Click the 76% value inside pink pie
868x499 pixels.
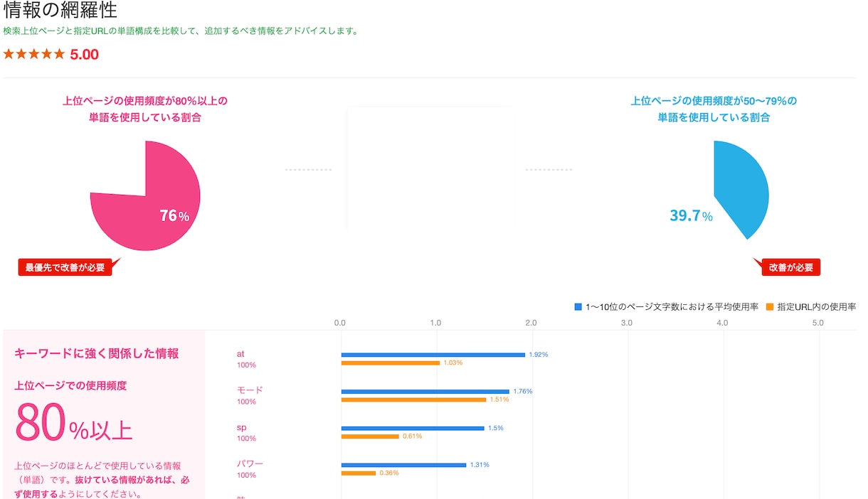click(174, 216)
